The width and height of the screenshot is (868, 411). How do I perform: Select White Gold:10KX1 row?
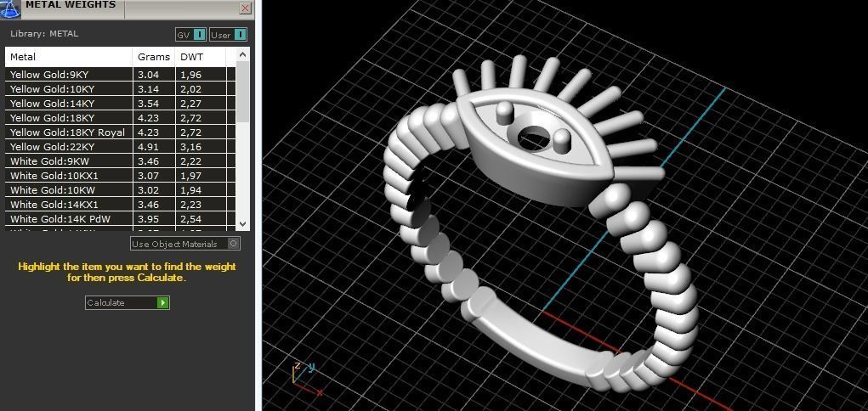[120, 176]
